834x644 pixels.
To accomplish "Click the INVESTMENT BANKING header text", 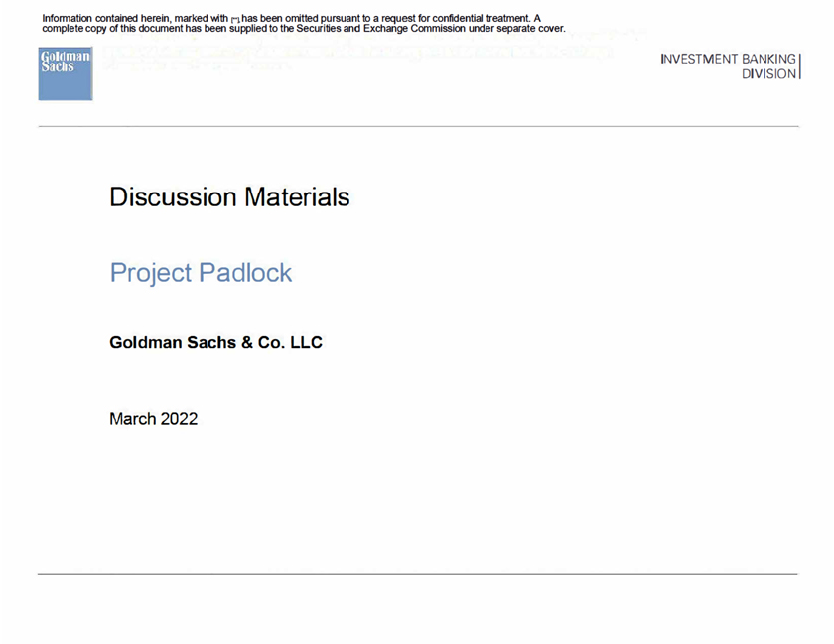I will coord(728,60).
